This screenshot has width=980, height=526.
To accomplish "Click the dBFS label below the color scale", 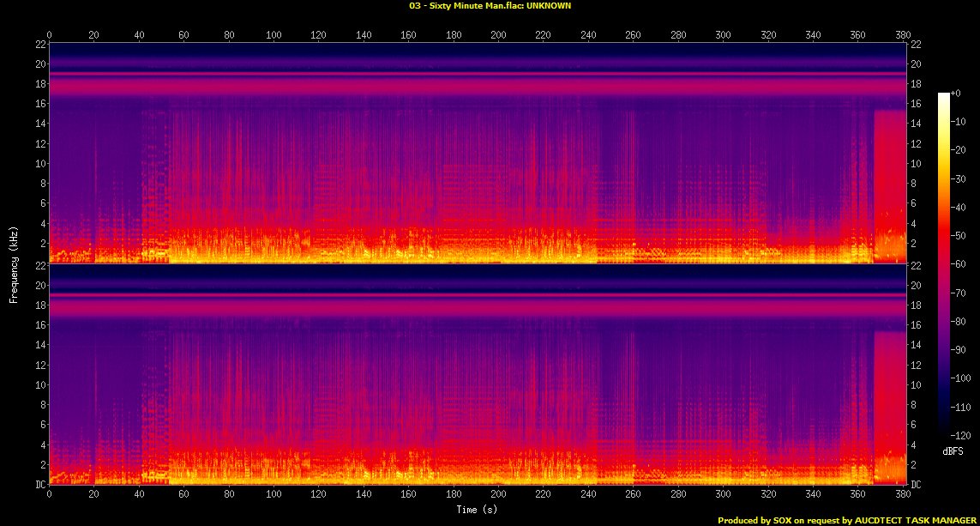I will (x=953, y=450).
